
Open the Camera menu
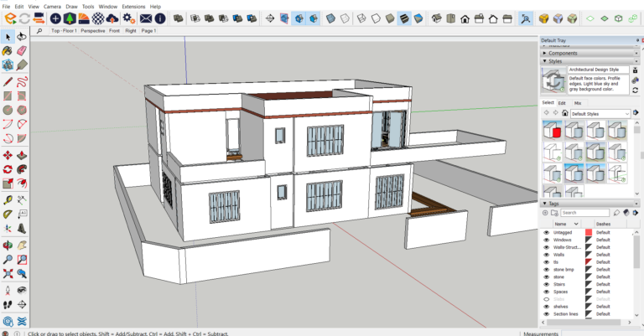pyautogui.click(x=52, y=6)
